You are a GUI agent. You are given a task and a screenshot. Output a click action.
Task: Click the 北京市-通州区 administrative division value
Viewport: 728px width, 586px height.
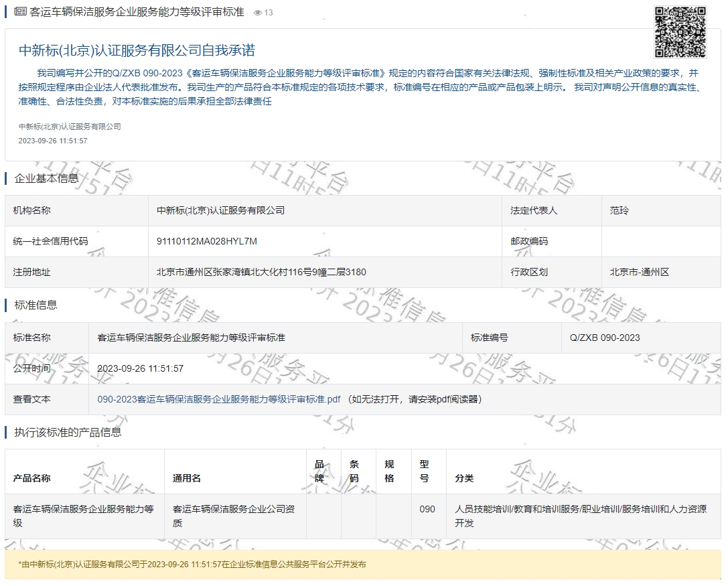click(x=639, y=272)
